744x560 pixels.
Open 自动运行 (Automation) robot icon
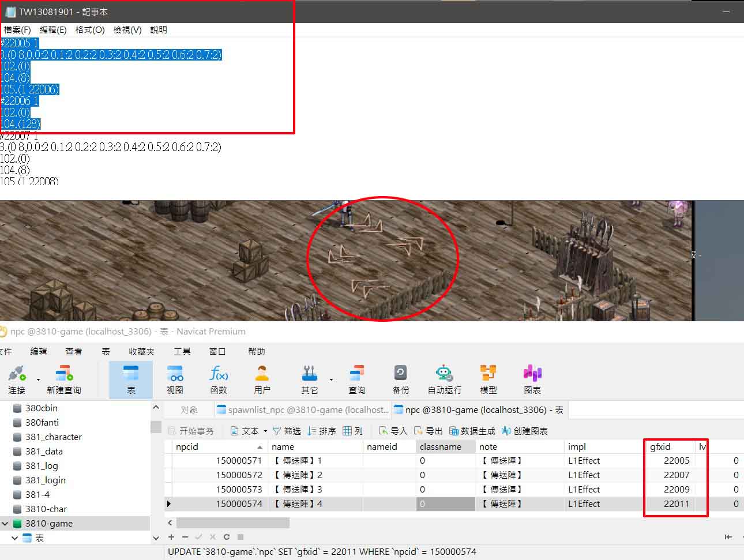tap(444, 379)
